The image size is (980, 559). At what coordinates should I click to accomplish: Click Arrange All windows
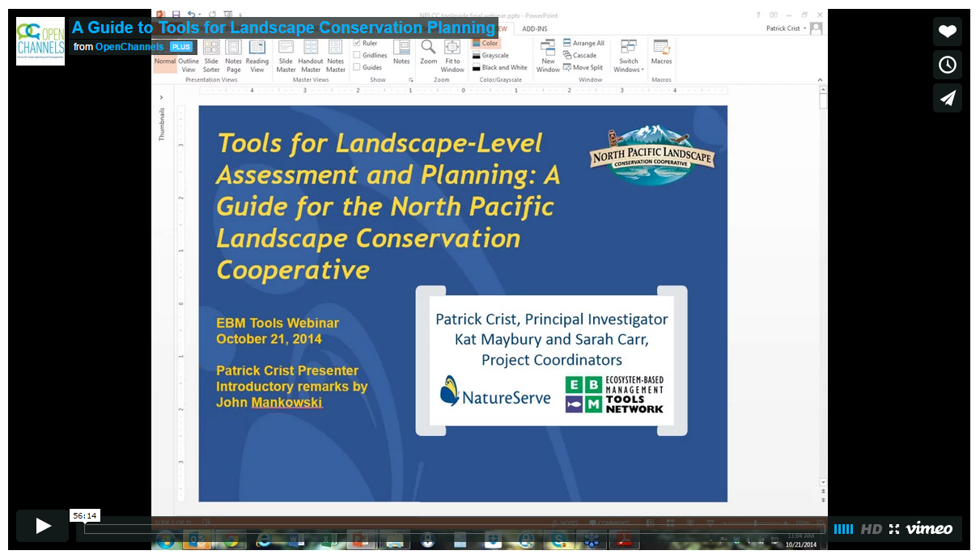click(x=584, y=43)
